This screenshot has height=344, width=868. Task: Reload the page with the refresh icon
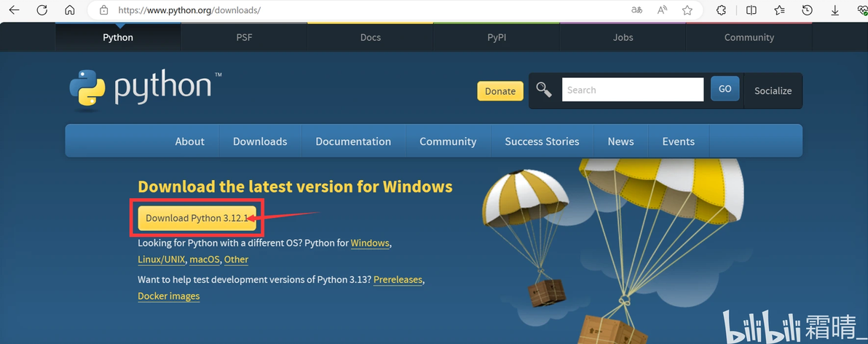point(42,10)
